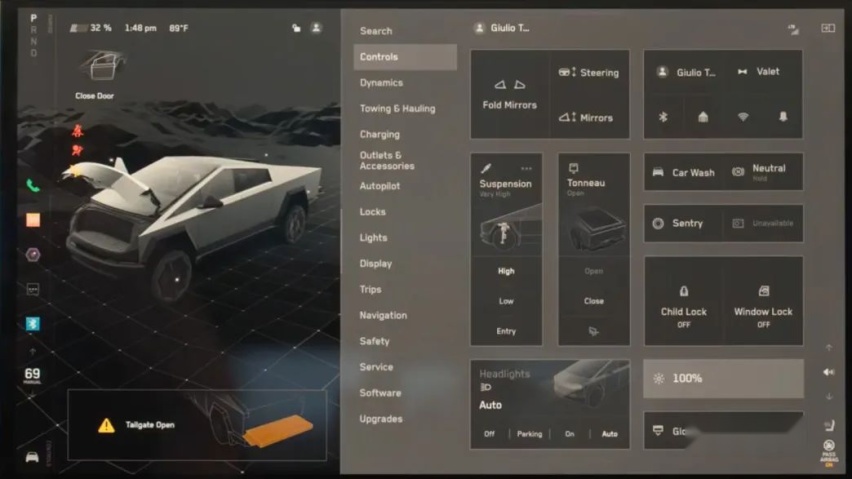Toggle Sentry mode
The image size is (852, 479).
684,223
